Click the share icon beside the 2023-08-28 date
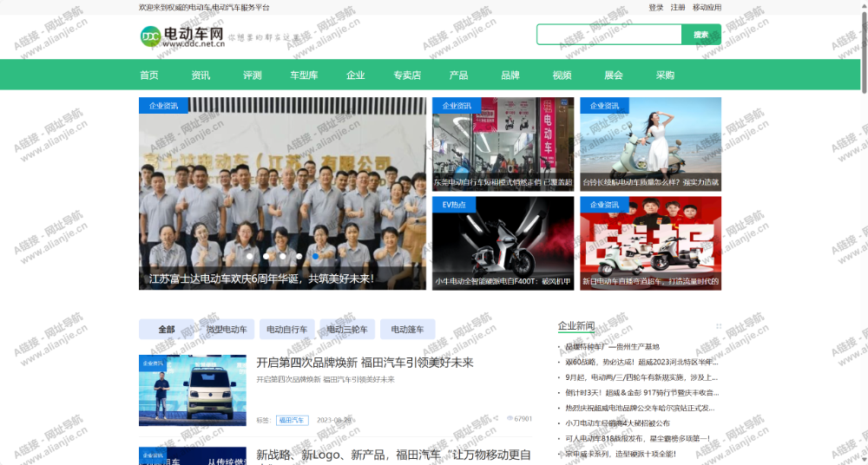 [496, 418]
